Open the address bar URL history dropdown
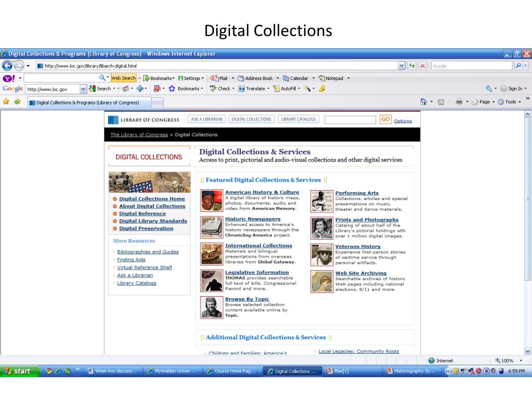This screenshot has width=532, height=399. 402,66
